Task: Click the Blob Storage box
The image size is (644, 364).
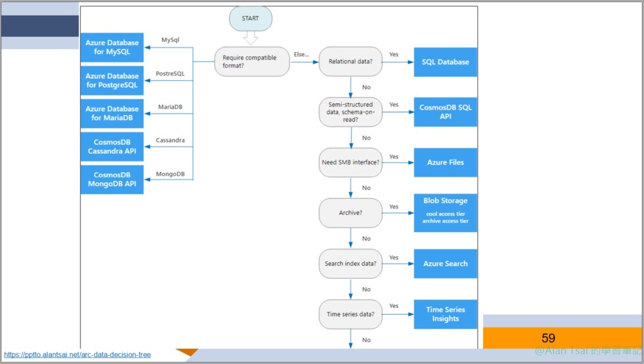Action: (x=445, y=213)
